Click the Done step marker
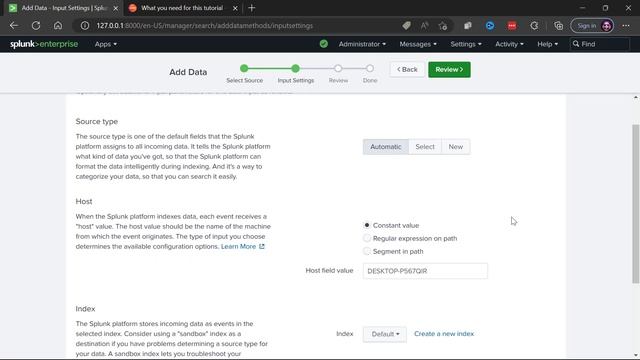 (369, 69)
